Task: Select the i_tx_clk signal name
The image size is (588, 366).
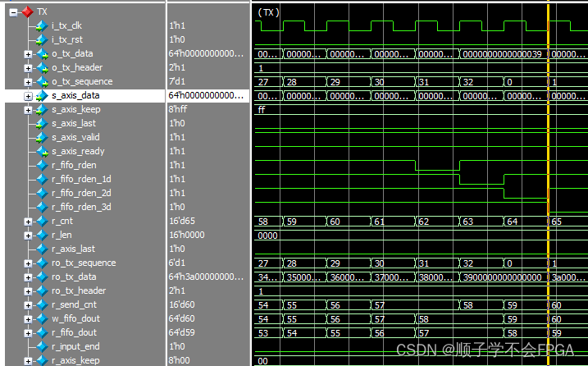Action: [x=66, y=26]
